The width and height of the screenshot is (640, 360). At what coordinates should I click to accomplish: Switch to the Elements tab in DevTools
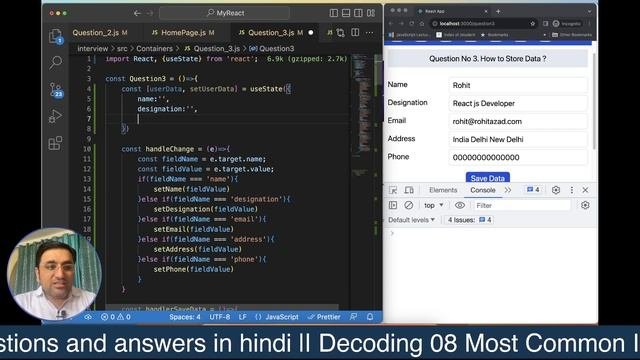pos(443,190)
